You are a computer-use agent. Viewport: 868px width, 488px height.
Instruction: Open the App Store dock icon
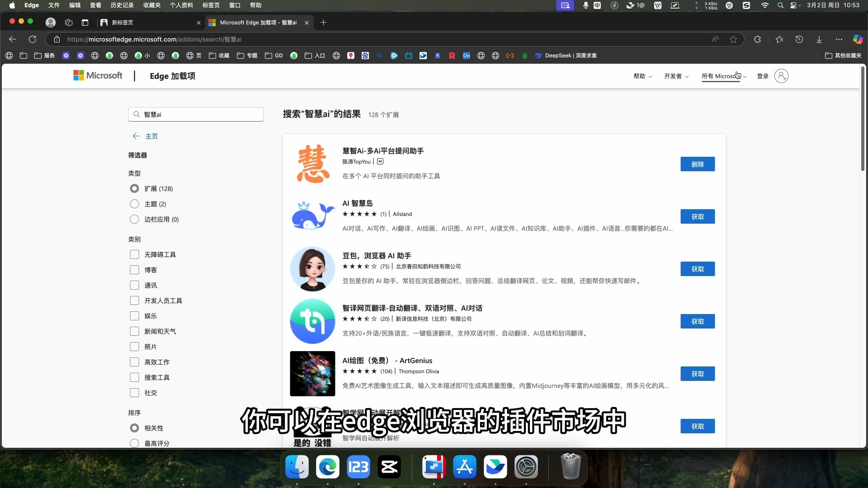coord(465,467)
